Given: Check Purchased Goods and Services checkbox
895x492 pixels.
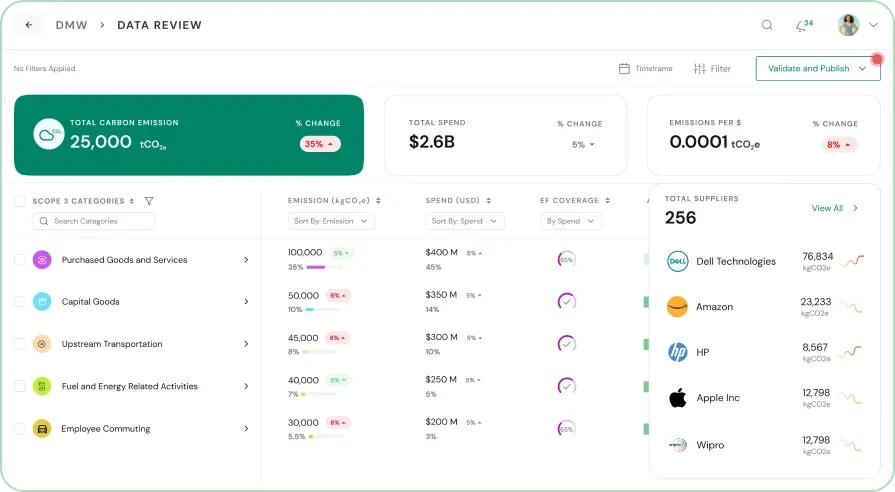Looking at the screenshot, I should pos(20,260).
